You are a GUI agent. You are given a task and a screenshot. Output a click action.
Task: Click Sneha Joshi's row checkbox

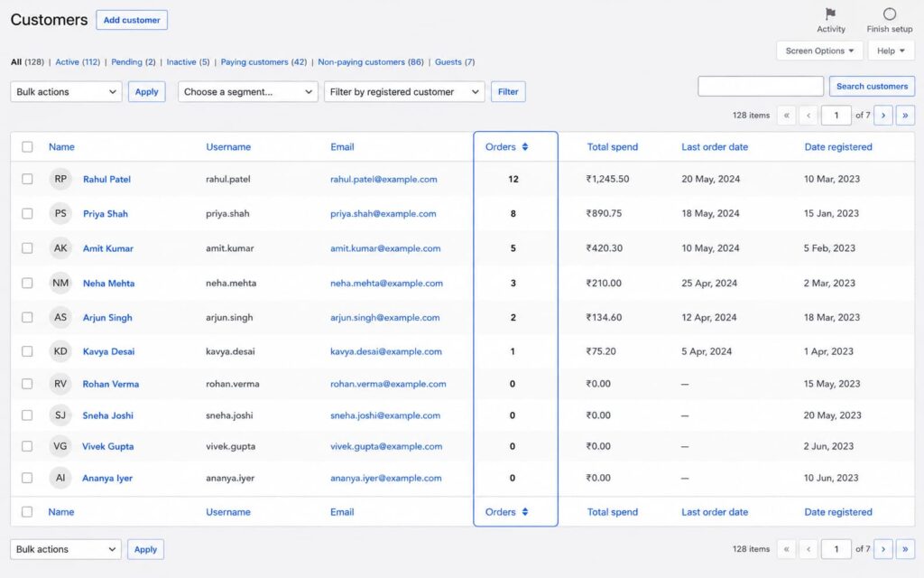[27, 415]
